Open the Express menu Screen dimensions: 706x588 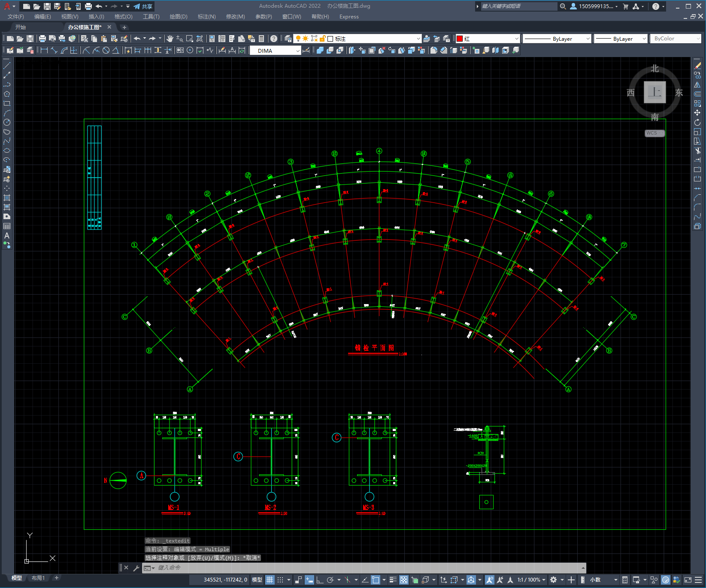pos(349,17)
